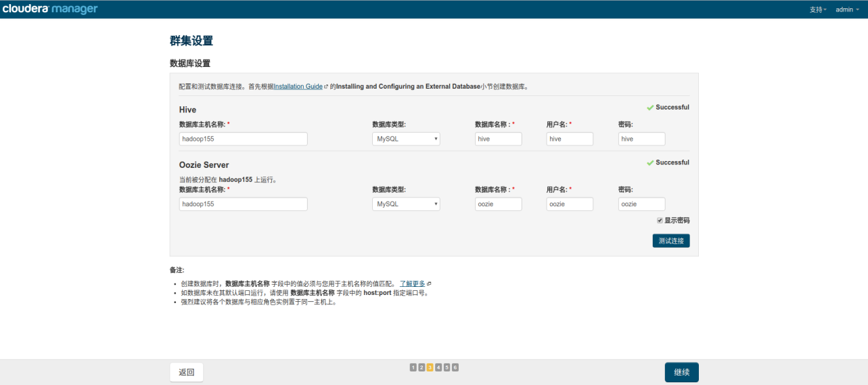Toggle the 显示密码 show password checkbox
This screenshot has width=868, height=385.
pyautogui.click(x=660, y=221)
